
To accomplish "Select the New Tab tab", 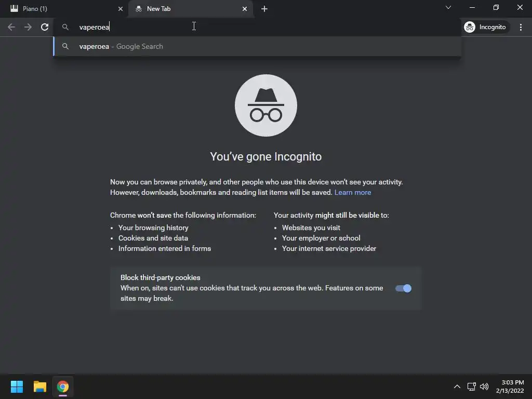I will pyautogui.click(x=191, y=9).
